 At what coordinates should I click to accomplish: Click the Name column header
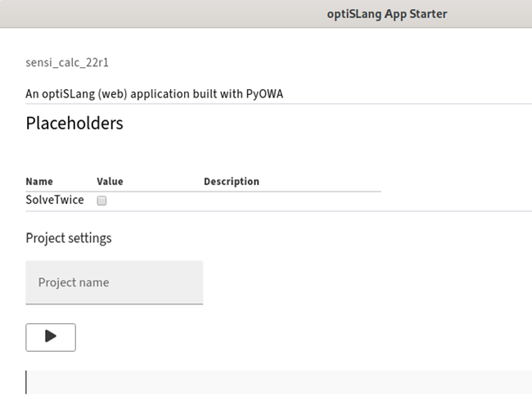(x=39, y=182)
